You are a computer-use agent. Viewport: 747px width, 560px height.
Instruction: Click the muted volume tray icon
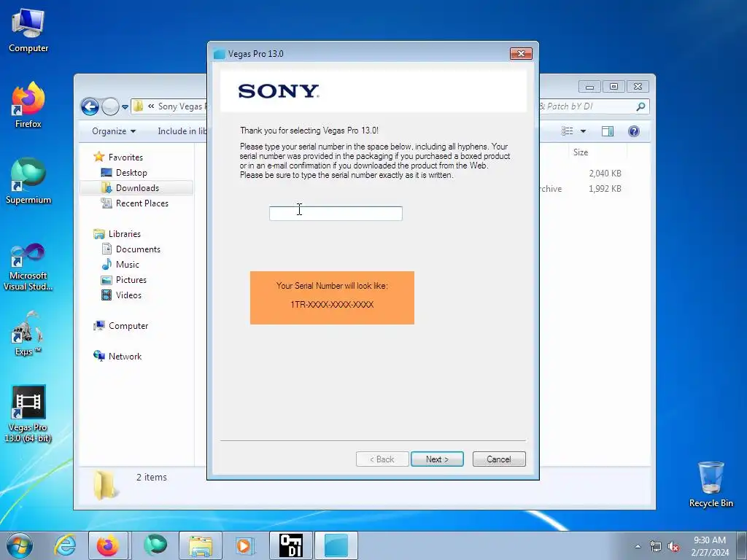pos(673,547)
